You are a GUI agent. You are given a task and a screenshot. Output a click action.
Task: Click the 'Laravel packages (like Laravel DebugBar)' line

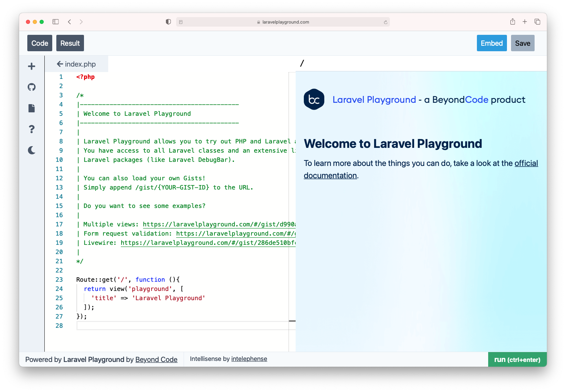pyautogui.click(x=159, y=160)
